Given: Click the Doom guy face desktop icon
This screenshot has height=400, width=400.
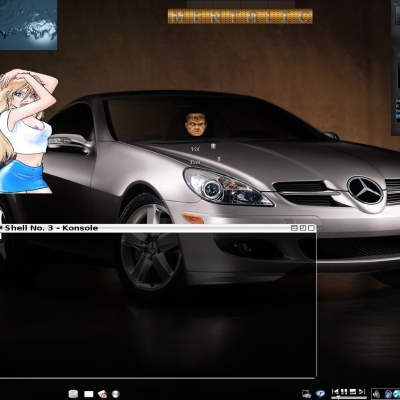Looking at the screenshot, I should (196, 125).
